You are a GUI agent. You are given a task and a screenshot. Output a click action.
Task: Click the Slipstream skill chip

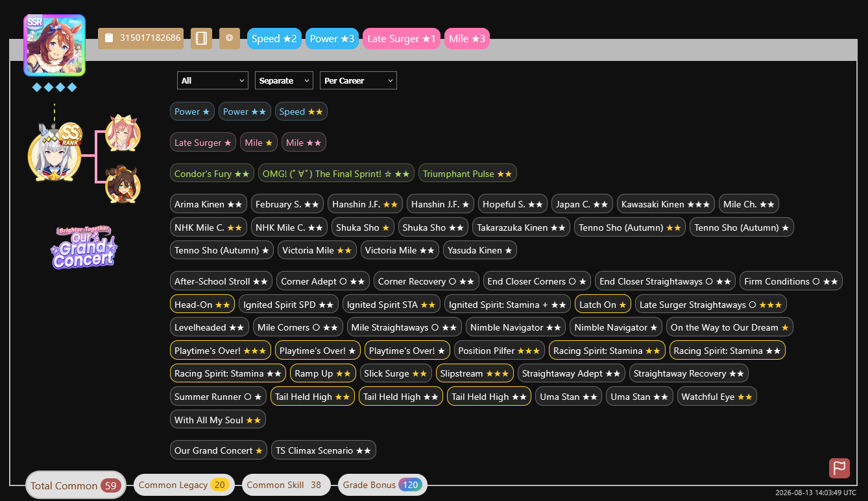click(475, 374)
